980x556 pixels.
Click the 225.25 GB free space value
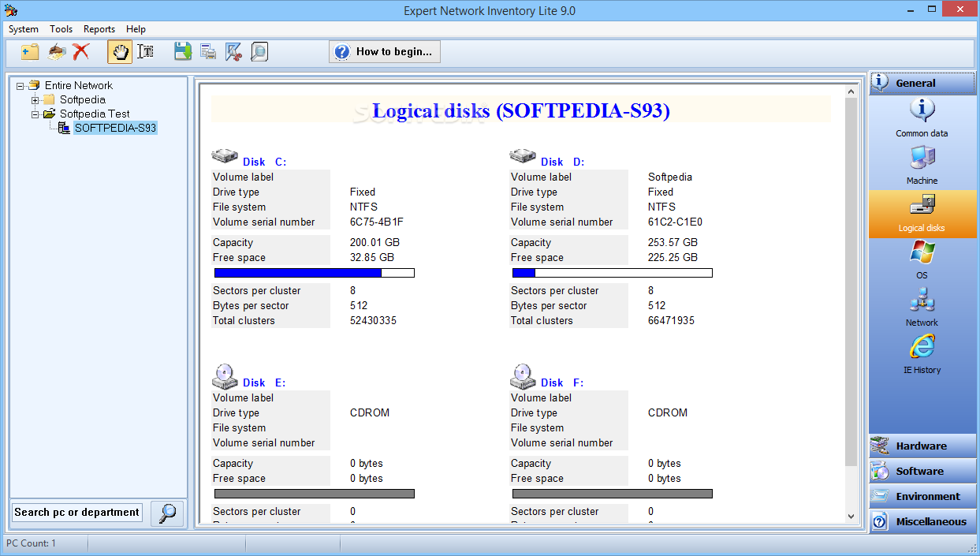pos(673,257)
